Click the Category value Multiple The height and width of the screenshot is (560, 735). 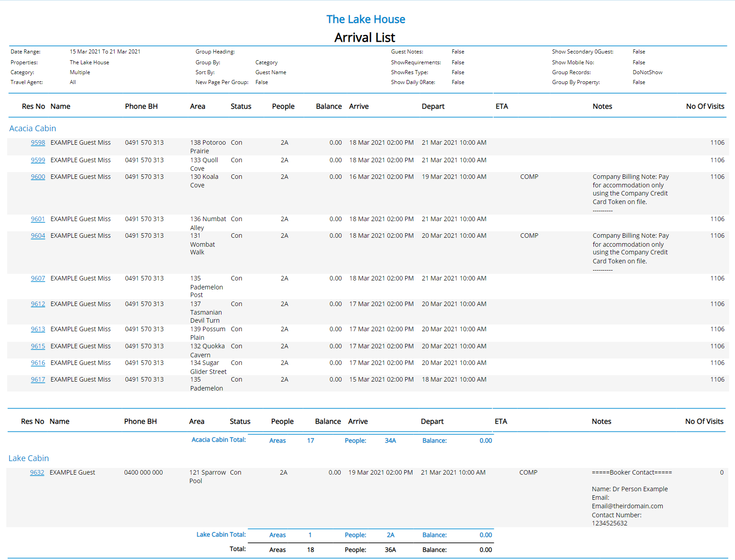pos(80,72)
